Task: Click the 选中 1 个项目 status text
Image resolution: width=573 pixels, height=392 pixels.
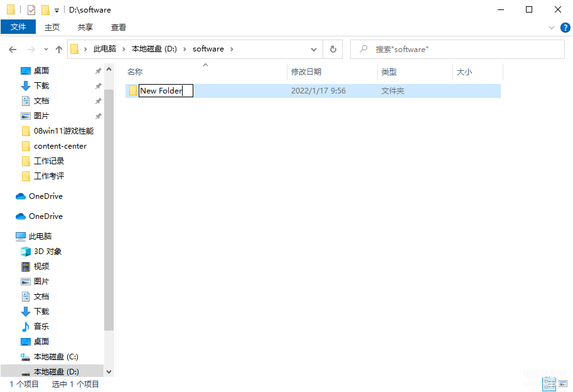Action: pos(75,384)
